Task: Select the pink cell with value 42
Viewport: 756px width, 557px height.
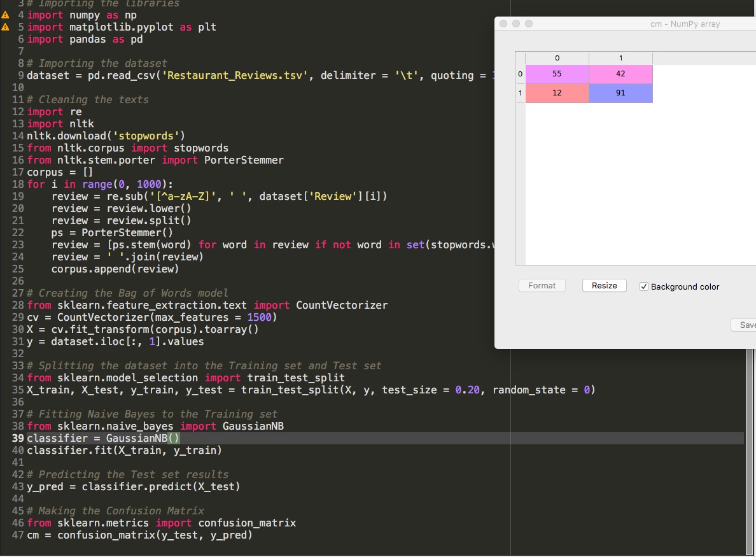Action: (620, 74)
